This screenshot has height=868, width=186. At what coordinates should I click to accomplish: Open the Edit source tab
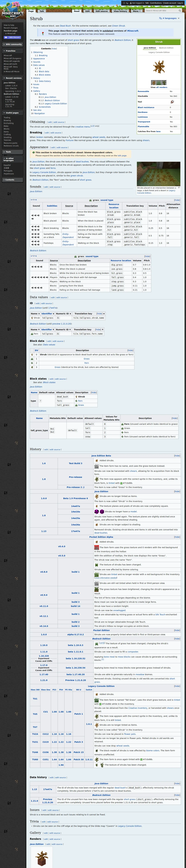click(102, 11)
